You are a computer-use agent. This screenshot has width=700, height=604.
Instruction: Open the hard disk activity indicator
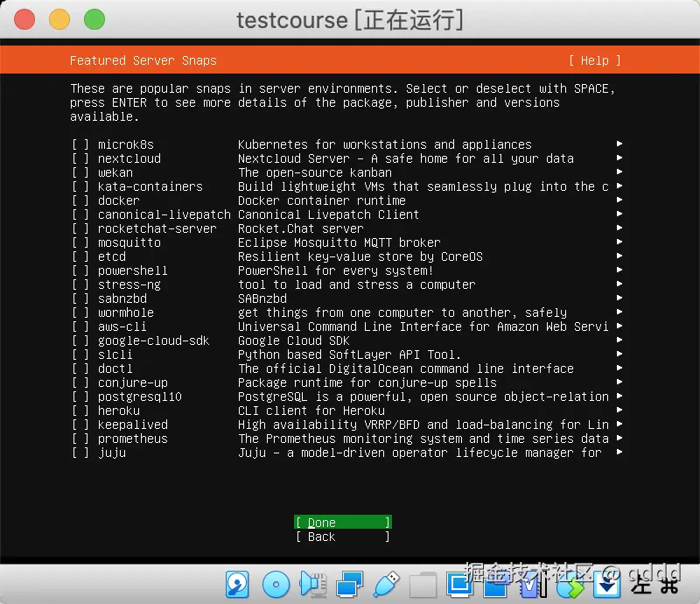(237, 584)
